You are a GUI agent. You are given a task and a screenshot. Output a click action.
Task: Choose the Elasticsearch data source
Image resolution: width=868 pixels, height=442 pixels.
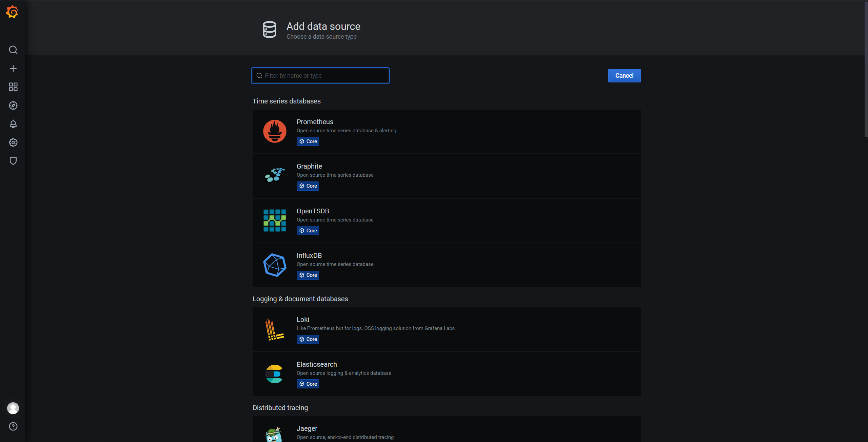tap(446, 374)
